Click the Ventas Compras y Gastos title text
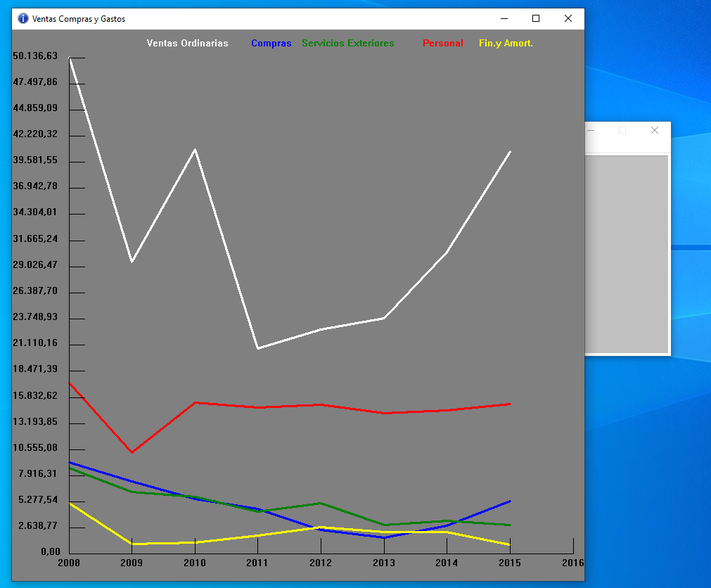 coord(79,19)
